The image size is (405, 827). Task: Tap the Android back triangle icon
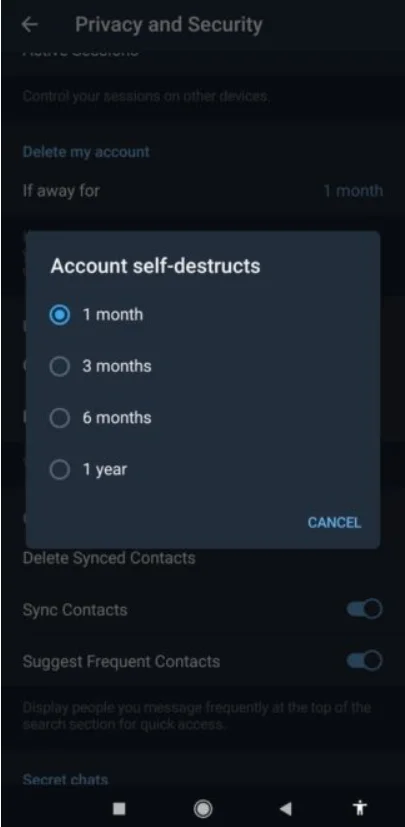point(285,808)
